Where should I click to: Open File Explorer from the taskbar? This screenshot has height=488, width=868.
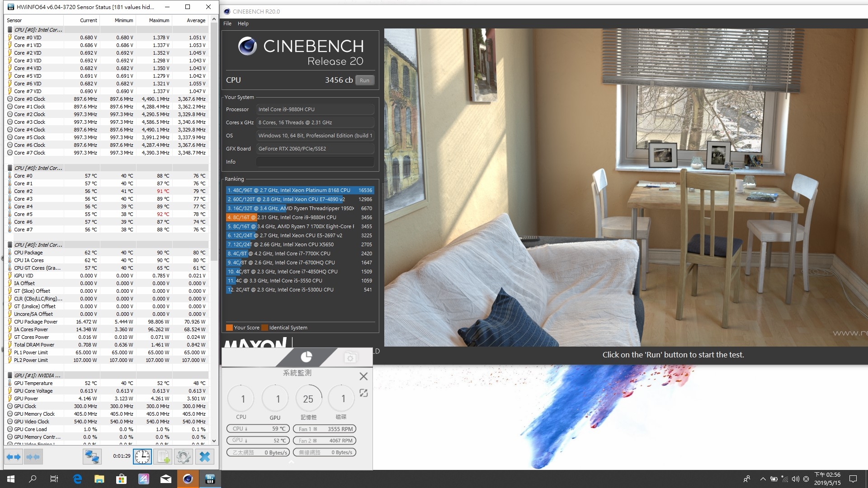pyautogui.click(x=99, y=479)
